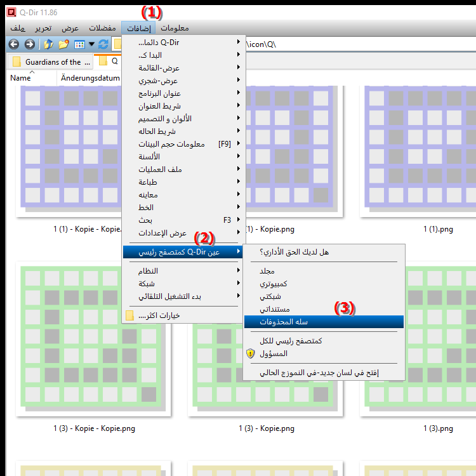Choose شبكتي in the submenu

324,296
